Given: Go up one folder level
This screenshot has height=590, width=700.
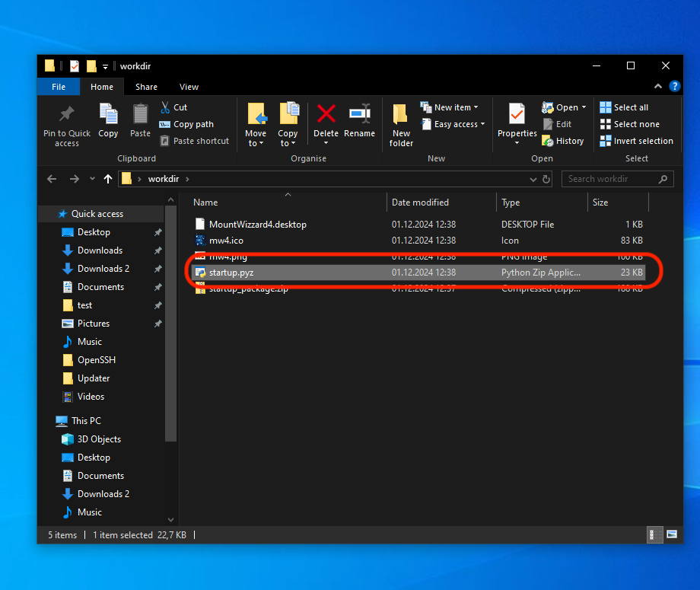Looking at the screenshot, I should coord(107,179).
